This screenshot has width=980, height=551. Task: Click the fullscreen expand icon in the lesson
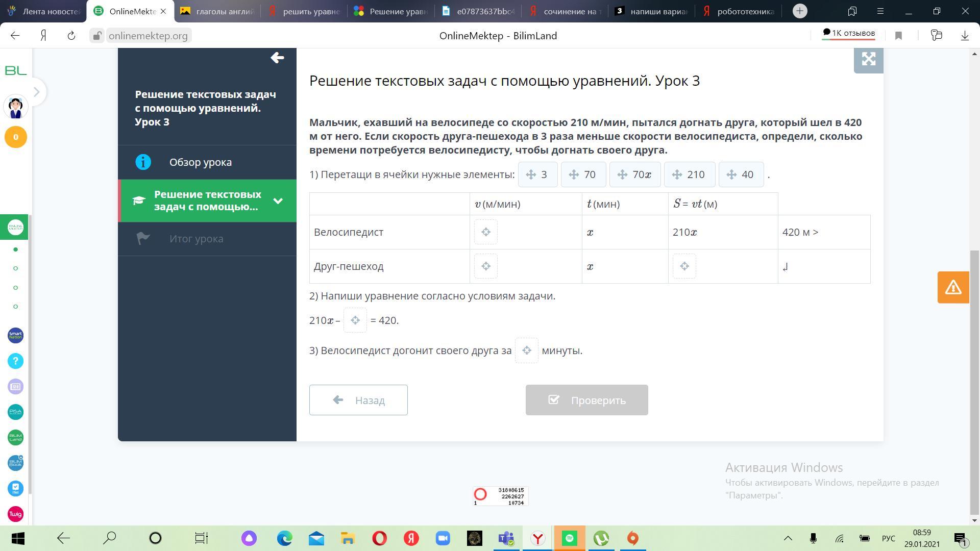point(868,59)
